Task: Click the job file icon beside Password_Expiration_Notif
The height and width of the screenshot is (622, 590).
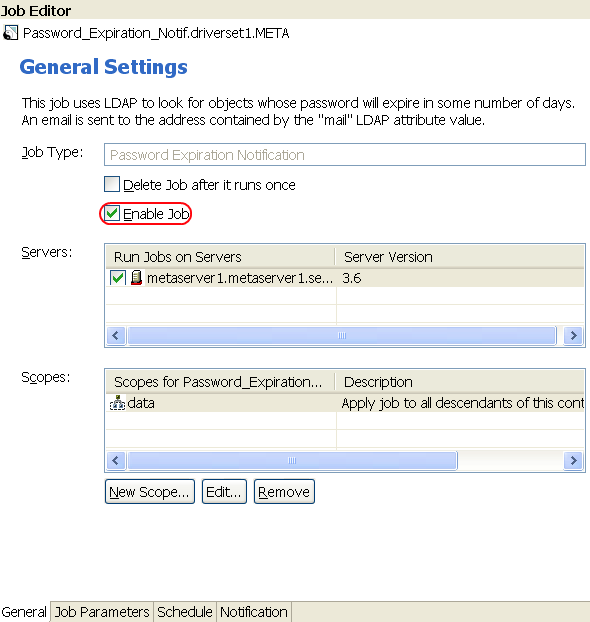Action: (x=10, y=33)
